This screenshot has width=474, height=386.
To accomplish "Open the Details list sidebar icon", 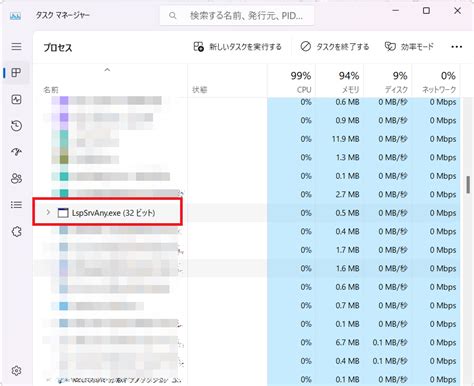I will point(16,205).
